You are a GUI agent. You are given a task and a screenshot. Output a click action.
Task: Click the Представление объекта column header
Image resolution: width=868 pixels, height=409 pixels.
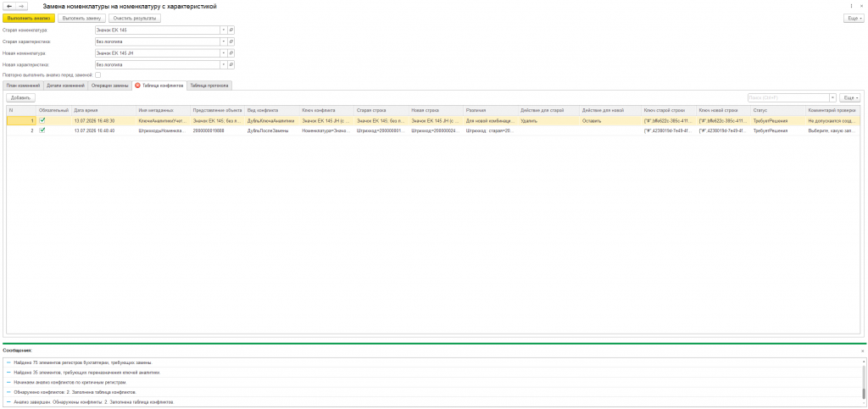[218, 110]
